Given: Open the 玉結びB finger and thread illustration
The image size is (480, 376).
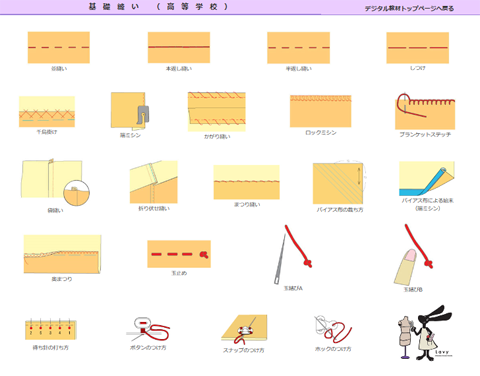Looking at the screenshot, I should coord(413,255).
